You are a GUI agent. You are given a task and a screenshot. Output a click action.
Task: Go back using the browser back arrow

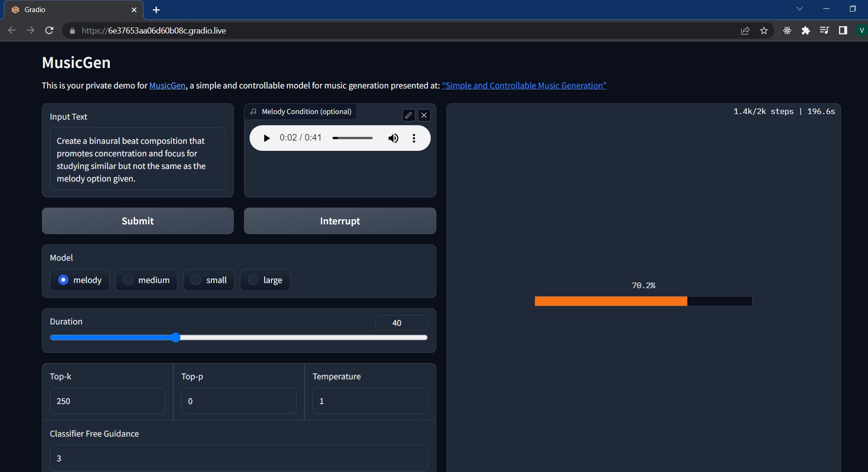(12, 30)
